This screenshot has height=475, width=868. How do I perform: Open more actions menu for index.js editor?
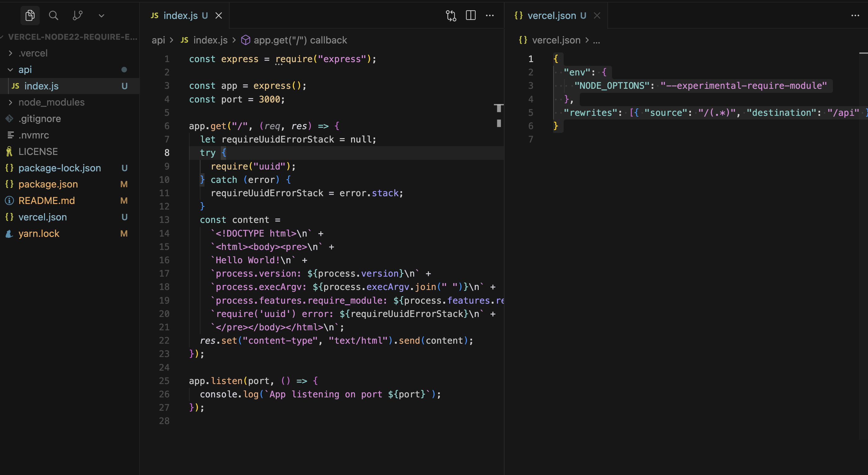pyautogui.click(x=490, y=16)
